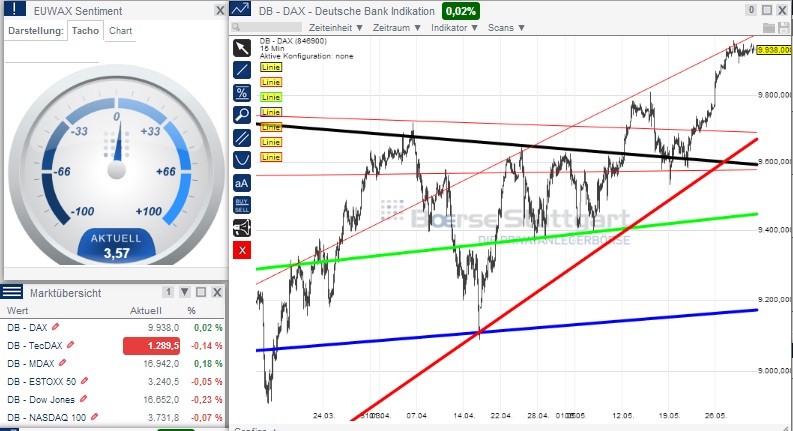Viewport: 793px width, 431px height.
Task: Click the yellow 9.938,00 price label
Action: click(774, 50)
